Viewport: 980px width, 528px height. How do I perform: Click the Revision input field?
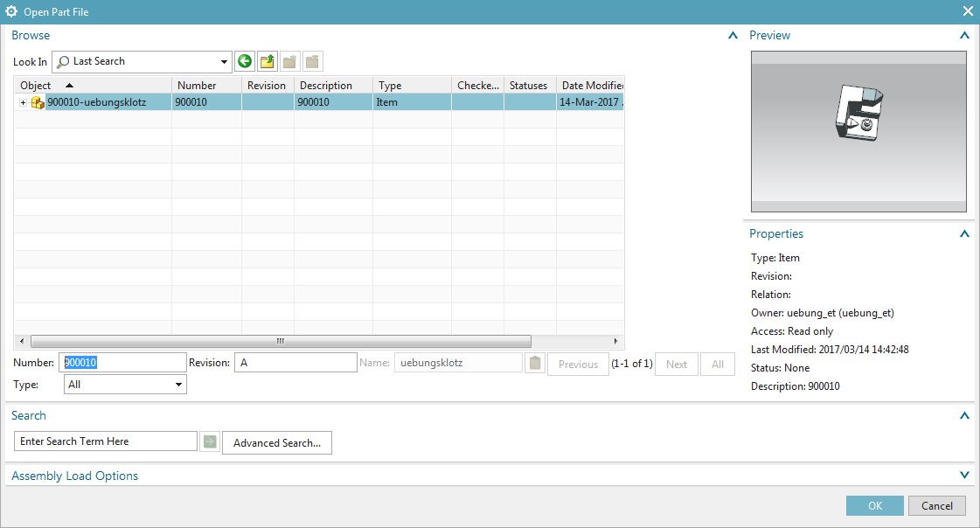point(295,363)
